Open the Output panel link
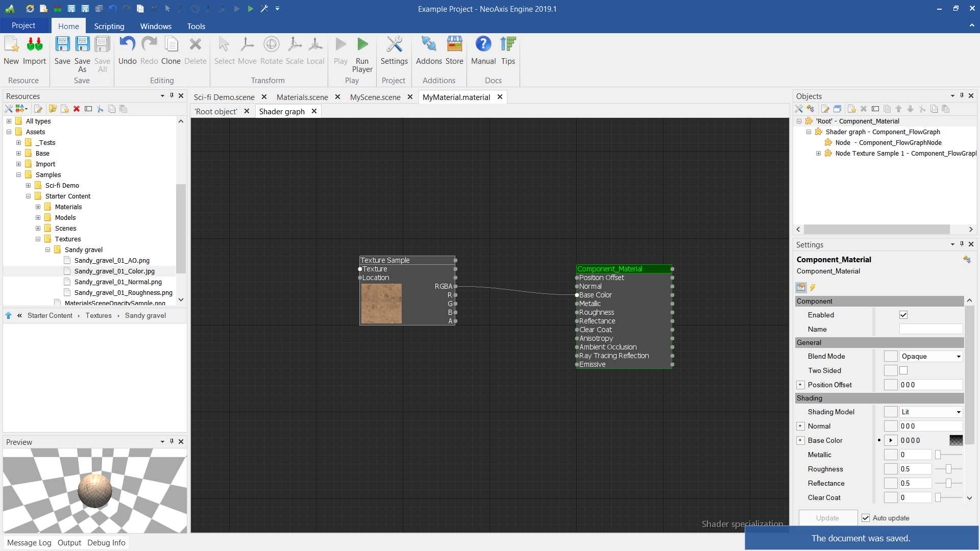 coord(69,543)
